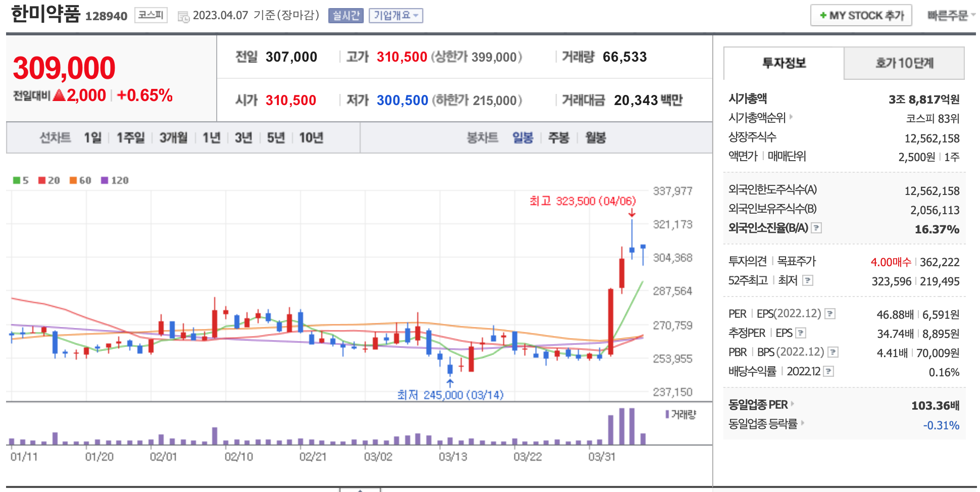
Task: Switch the candle chart to 월봉
Action: pyautogui.click(x=595, y=137)
